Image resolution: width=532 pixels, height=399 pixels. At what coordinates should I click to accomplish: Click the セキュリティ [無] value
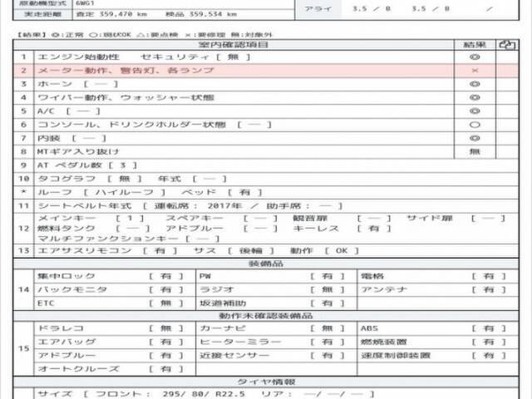(x=195, y=57)
